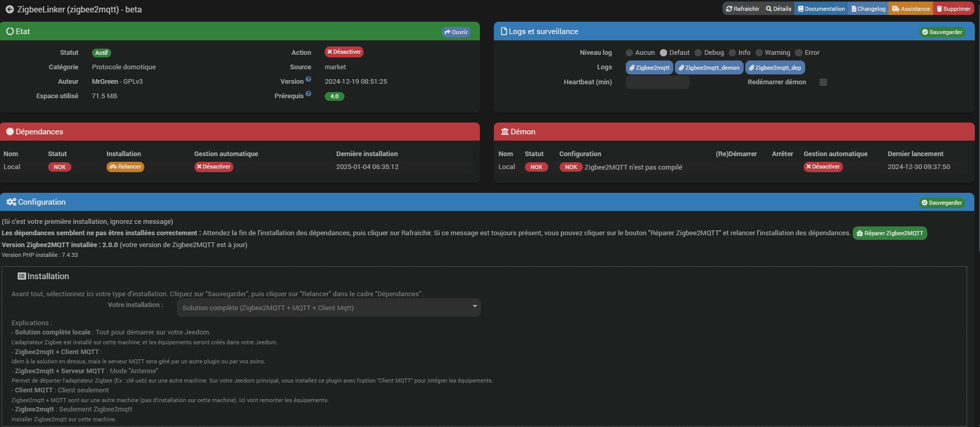This screenshot has height=427, width=980.
Task: Click the NOK status in Dépendances
Action: (59, 167)
